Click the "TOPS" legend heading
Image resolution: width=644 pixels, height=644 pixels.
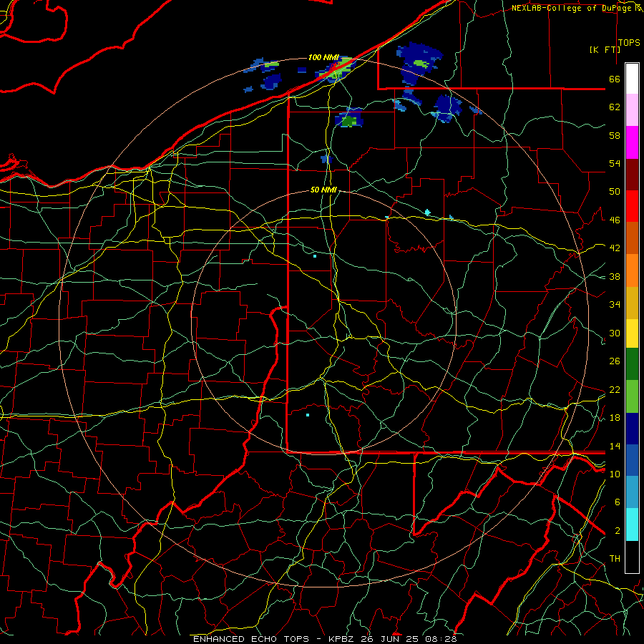click(629, 43)
